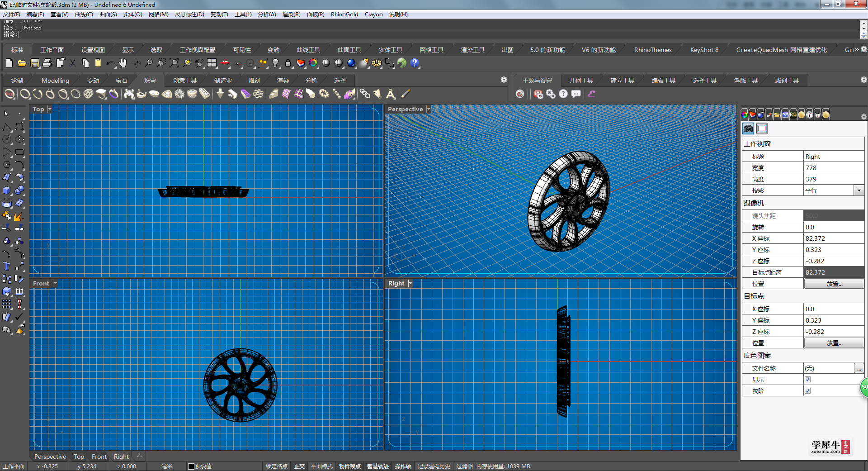The image size is (868, 471).
Task: Switch to the KeyShot 8 toolbar tab
Action: (704, 50)
